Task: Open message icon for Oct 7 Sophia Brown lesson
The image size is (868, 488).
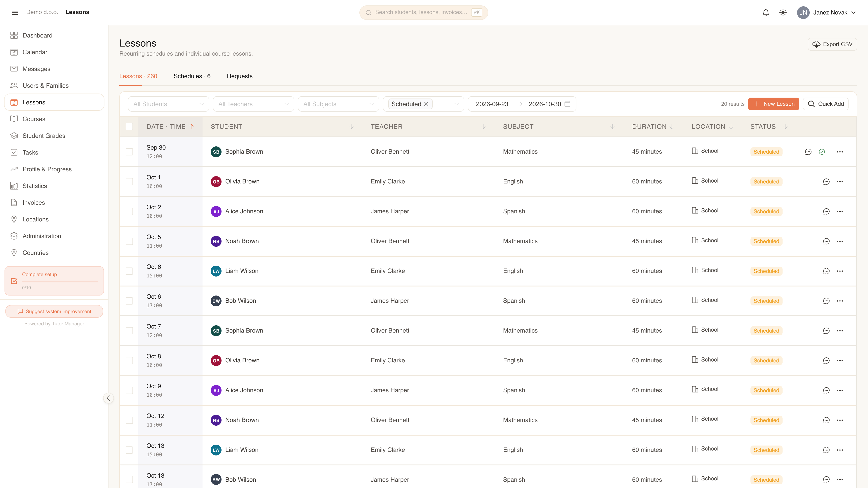Action: (x=826, y=331)
